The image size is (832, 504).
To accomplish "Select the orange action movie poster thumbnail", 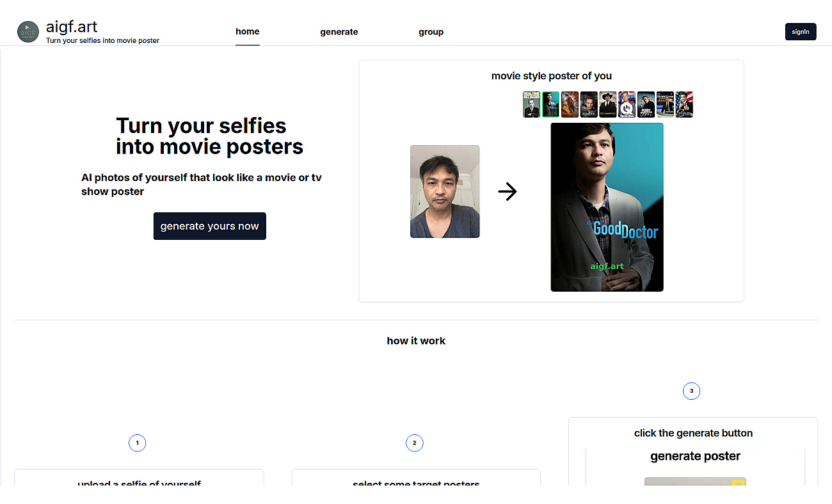I will coord(570,104).
